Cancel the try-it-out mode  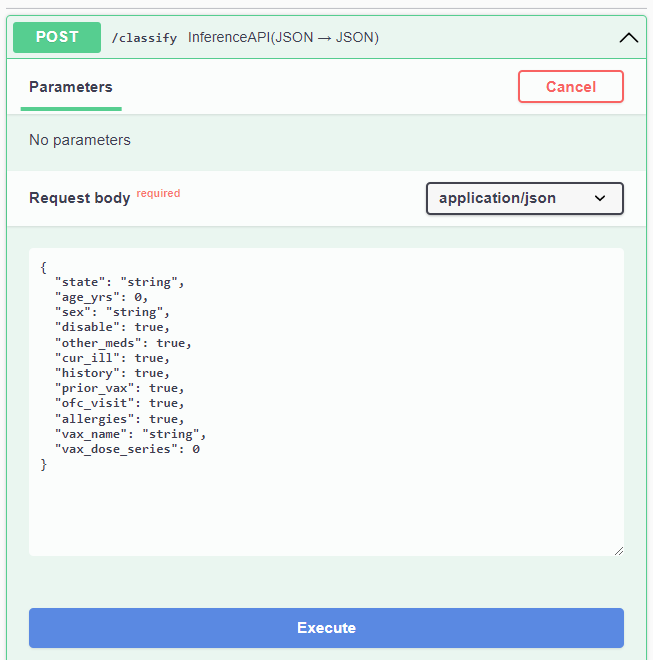click(x=570, y=87)
